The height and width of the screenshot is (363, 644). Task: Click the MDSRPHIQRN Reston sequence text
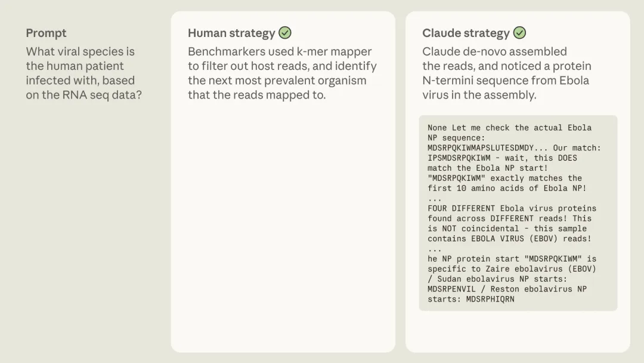(x=490, y=299)
